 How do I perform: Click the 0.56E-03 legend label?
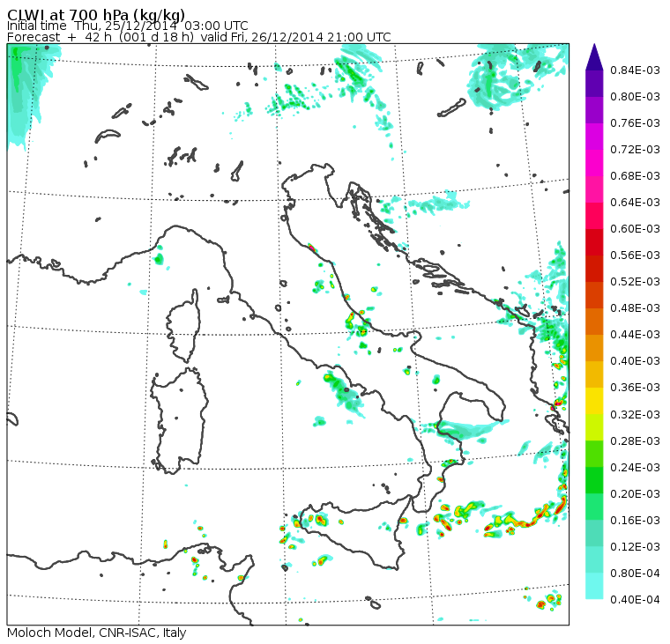tap(635, 255)
